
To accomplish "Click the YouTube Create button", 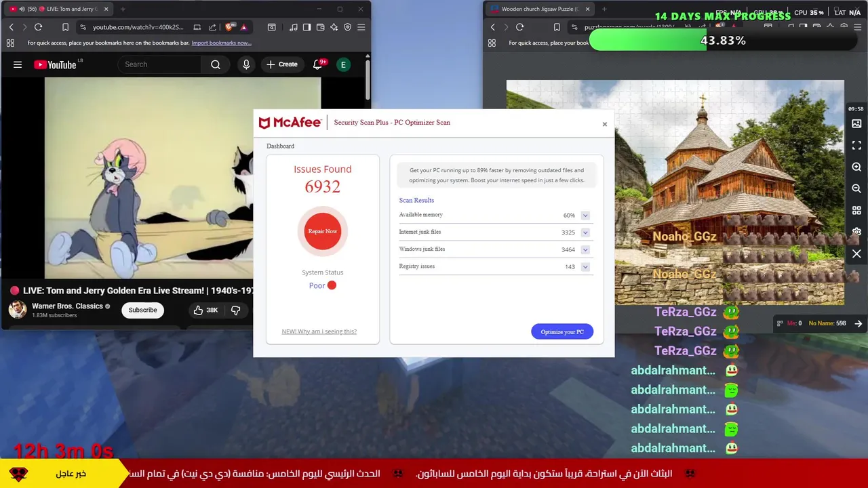I will click(282, 64).
